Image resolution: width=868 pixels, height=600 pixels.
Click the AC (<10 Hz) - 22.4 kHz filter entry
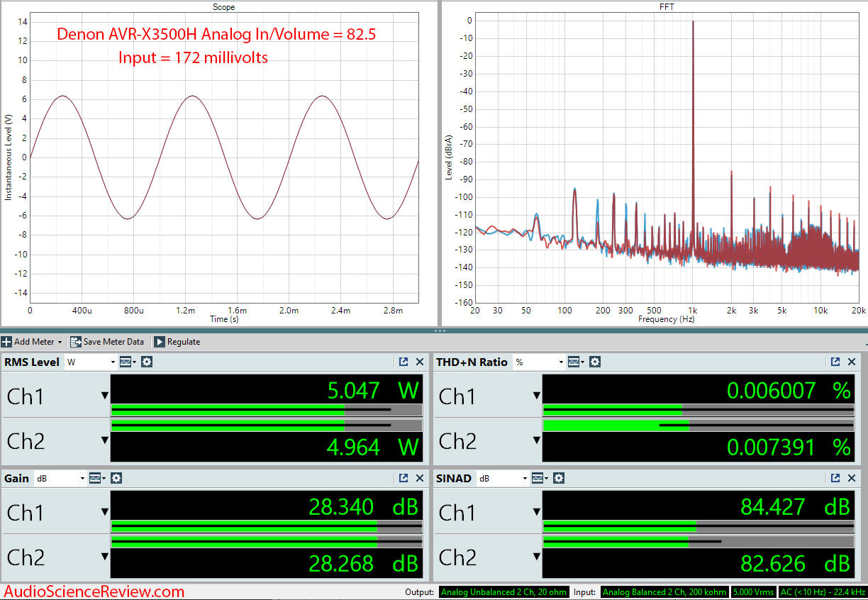822,592
